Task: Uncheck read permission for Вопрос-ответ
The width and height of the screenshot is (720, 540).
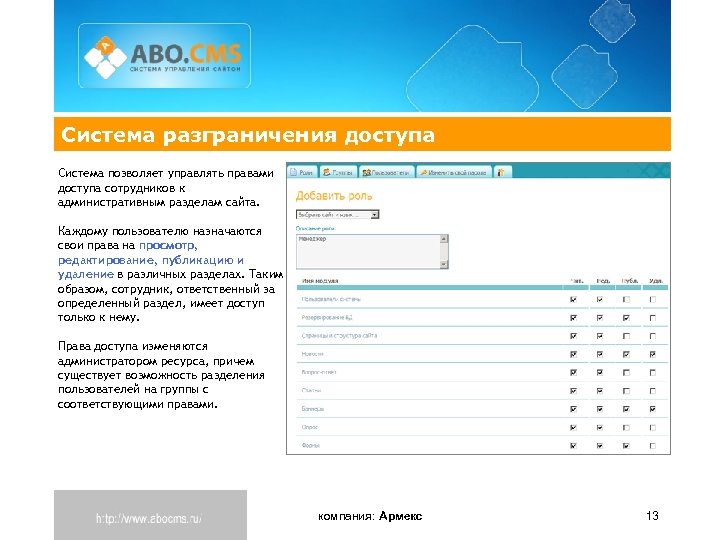Action: tap(573, 373)
